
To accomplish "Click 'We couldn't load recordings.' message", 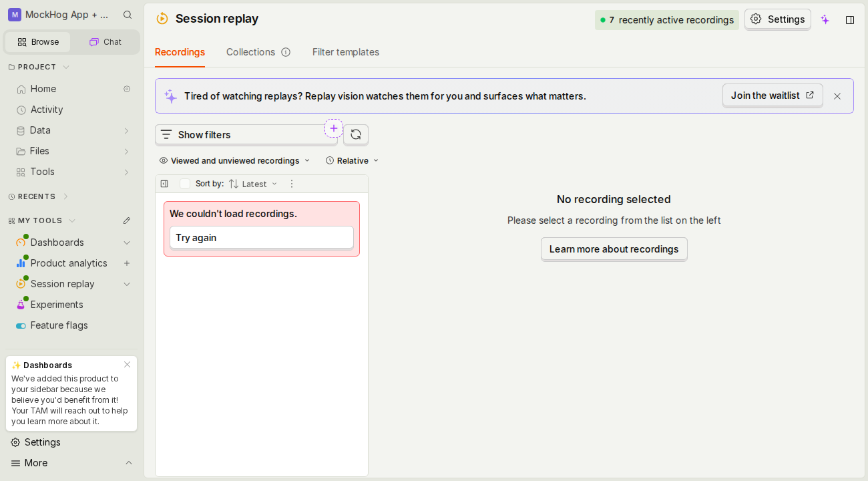I will [x=233, y=214].
